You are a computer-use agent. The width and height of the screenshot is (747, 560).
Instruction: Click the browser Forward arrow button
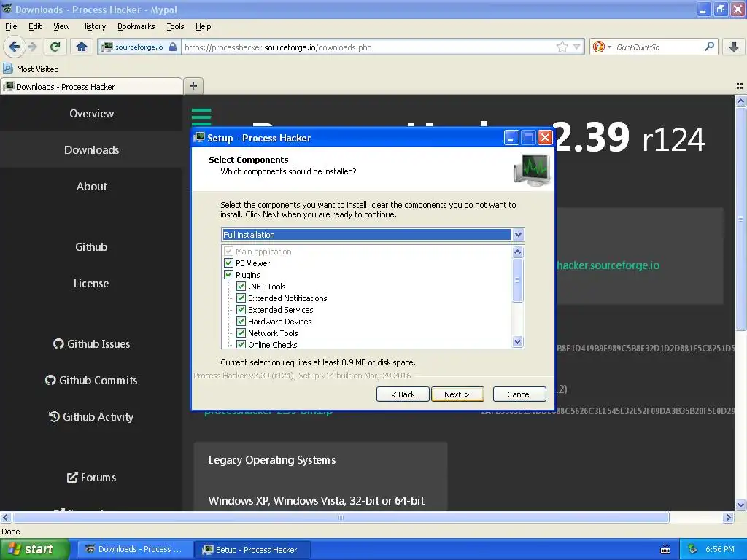tap(33, 47)
